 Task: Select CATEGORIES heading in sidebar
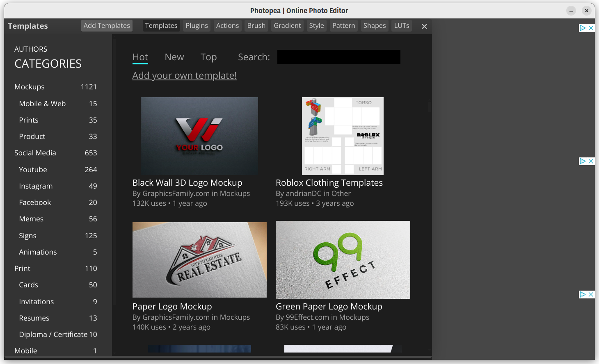point(48,64)
